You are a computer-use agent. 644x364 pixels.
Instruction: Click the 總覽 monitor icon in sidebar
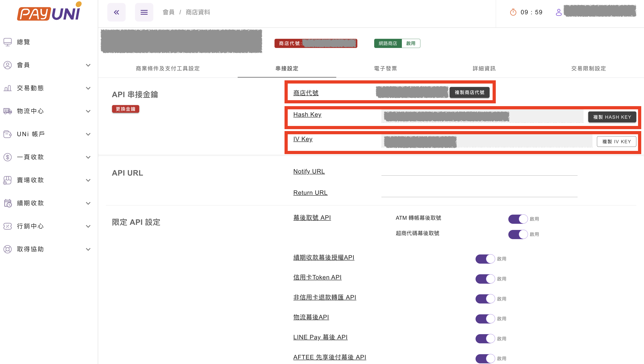(x=7, y=42)
